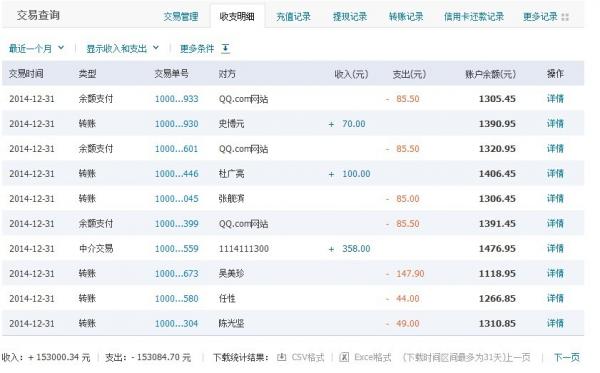Select the total 支出 -153084.70 summary

coord(148,357)
